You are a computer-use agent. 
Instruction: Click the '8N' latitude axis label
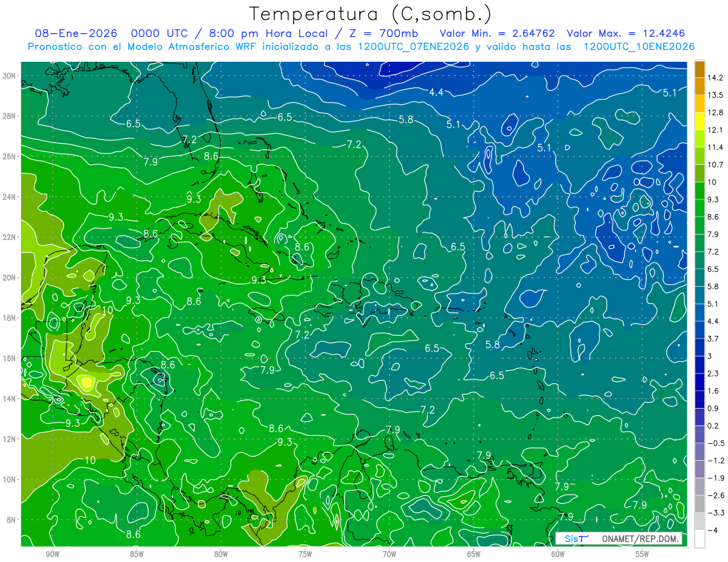(x=10, y=520)
